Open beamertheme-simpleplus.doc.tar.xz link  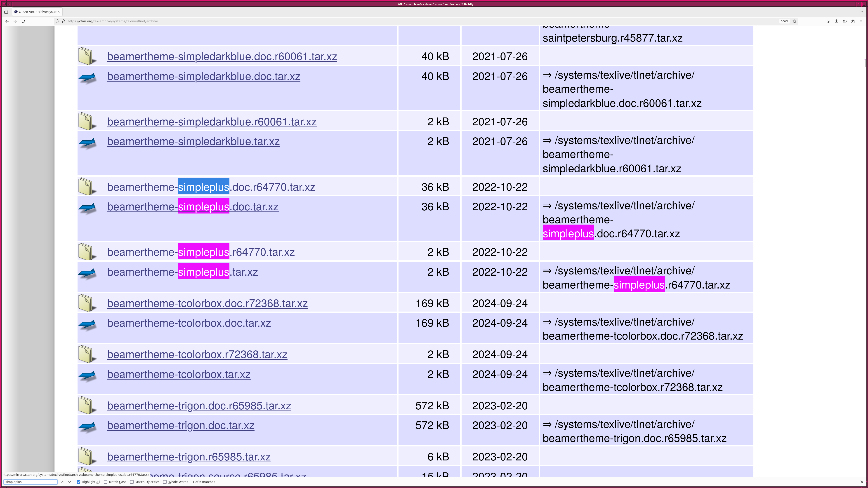click(193, 207)
